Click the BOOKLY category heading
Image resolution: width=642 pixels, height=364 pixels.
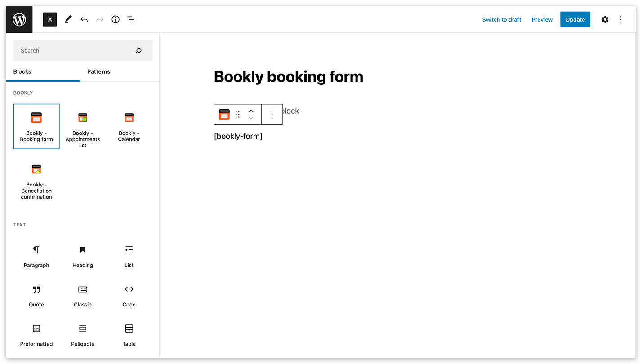coord(23,93)
